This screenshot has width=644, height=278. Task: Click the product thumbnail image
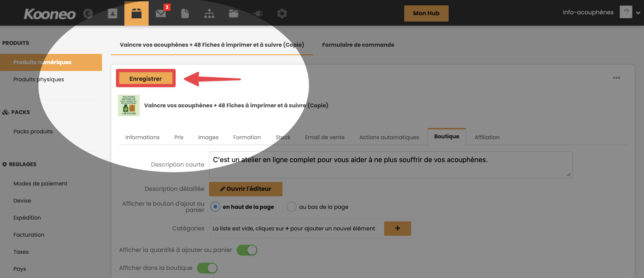[x=129, y=106]
